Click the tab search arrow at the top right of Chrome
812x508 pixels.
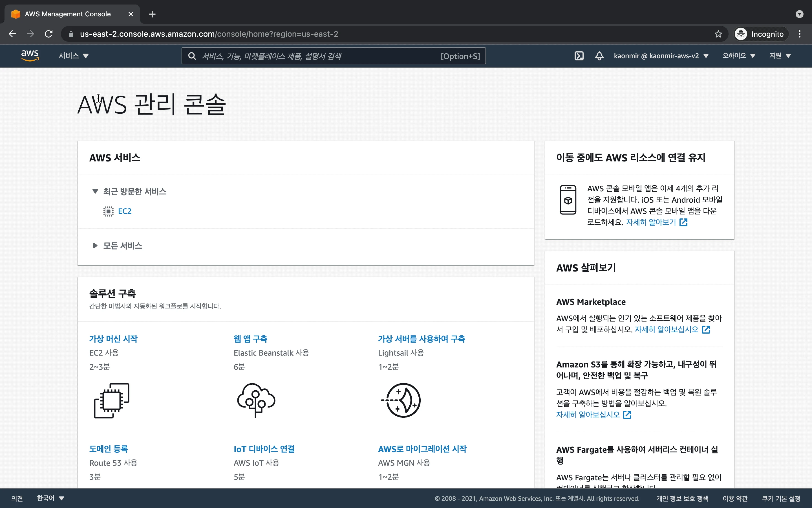[800, 14]
